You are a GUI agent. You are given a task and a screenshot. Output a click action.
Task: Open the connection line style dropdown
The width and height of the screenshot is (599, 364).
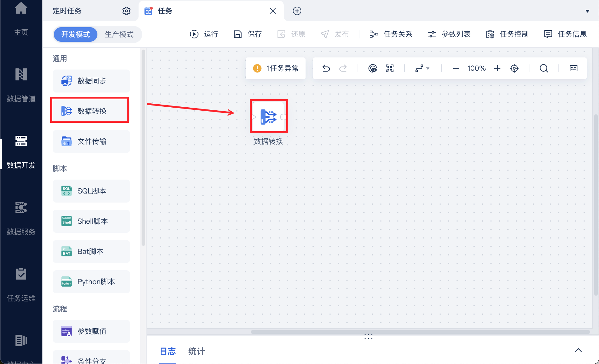(422, 68)
